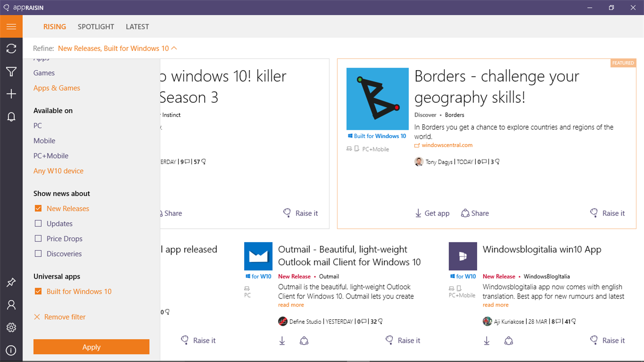Switch to RISING tab
This screenshot has height=362, width=644.
click(x=55, y=27)
